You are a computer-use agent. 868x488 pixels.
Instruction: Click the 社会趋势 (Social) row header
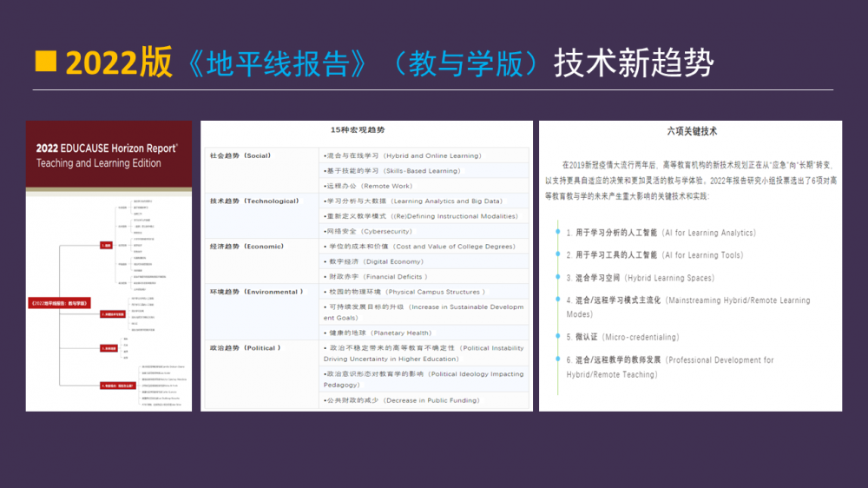(x=240, y=156)
